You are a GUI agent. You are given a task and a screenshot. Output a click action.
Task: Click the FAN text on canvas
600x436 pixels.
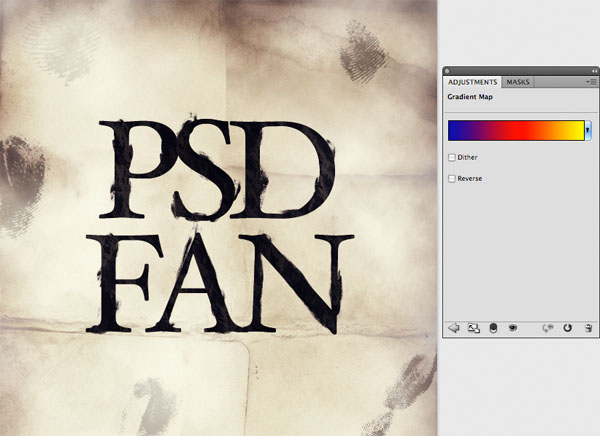pos(220,281)
